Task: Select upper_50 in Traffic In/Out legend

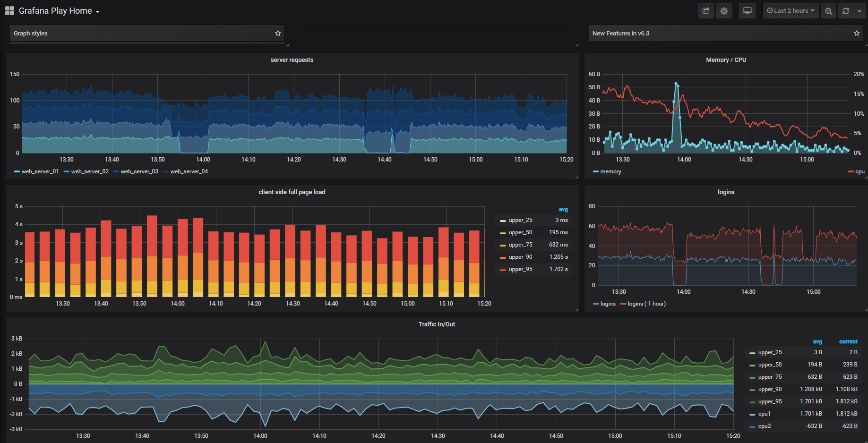Action: click(x=770, y=365)
